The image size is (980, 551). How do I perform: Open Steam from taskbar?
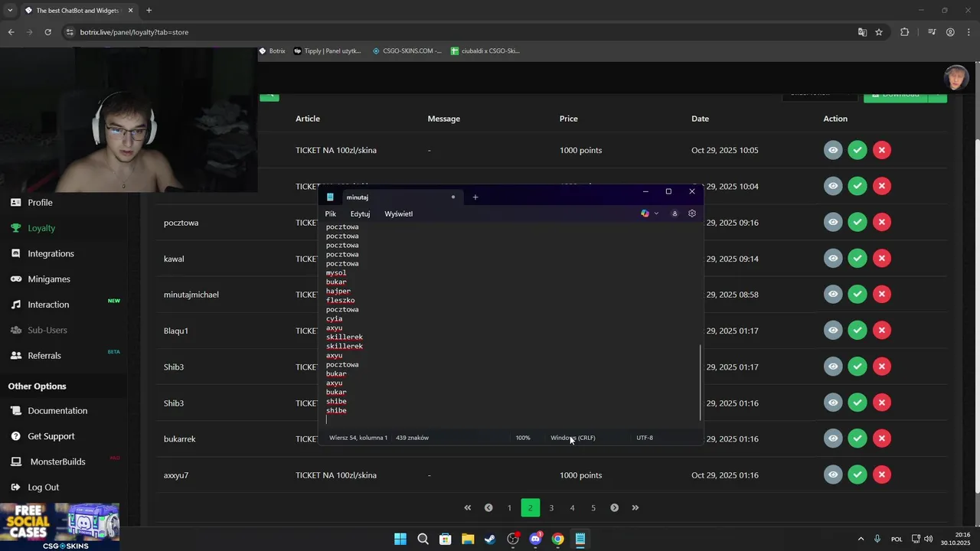490,539
